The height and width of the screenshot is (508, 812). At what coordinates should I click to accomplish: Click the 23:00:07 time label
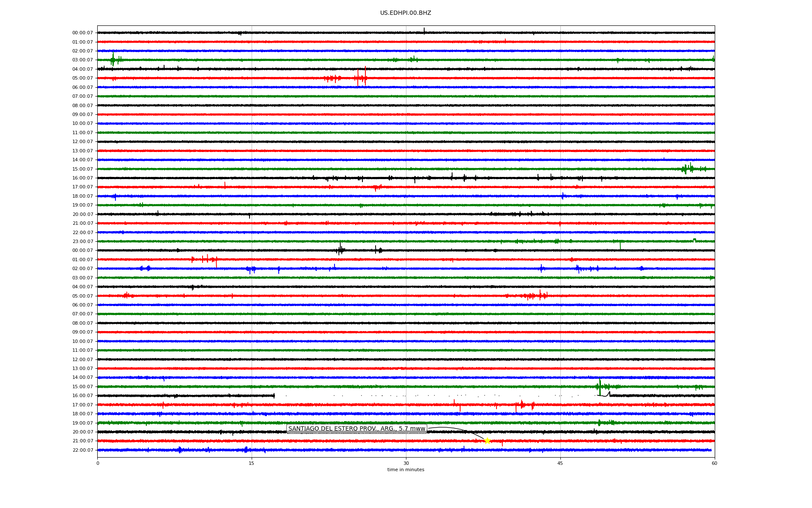(82, 241)
